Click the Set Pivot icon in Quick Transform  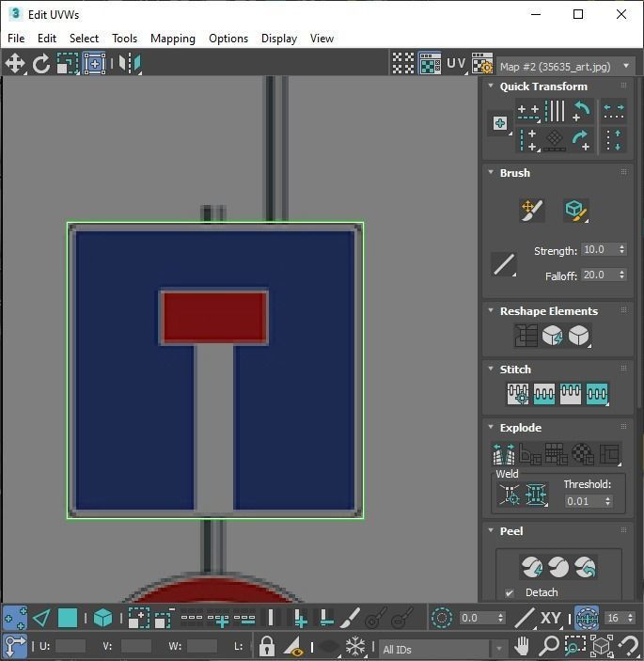[500, 123]
